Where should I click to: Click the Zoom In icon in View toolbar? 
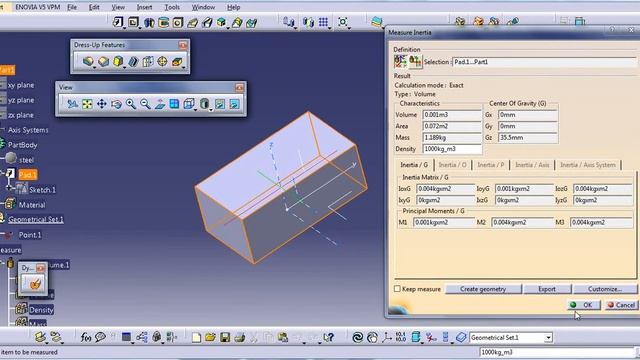tap(131, 104)
